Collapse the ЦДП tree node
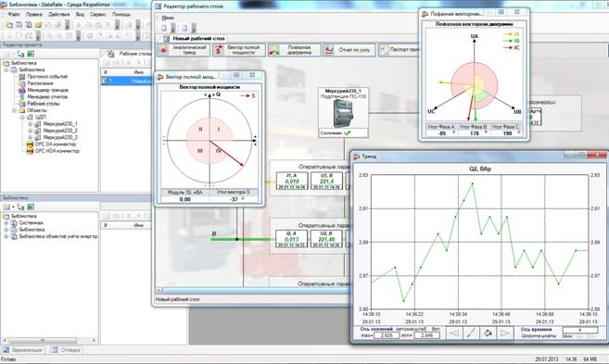The height and width of the screenshot is (364, 609). [x=22, y=118]
